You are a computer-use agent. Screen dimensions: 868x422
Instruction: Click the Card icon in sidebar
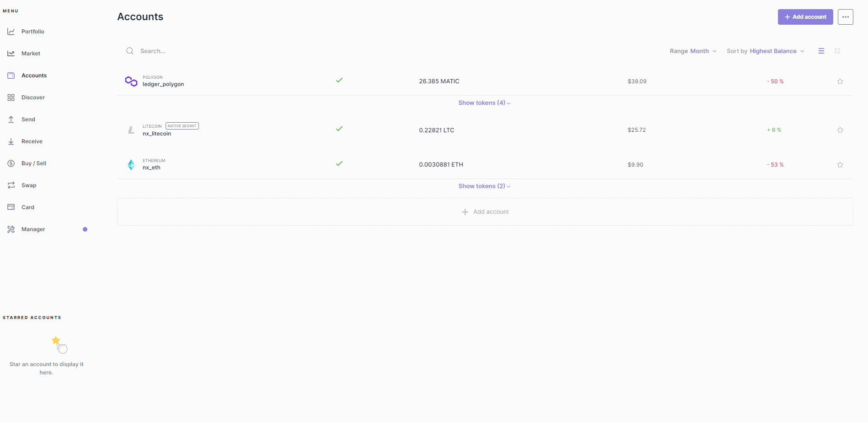(x=11, y=207)
